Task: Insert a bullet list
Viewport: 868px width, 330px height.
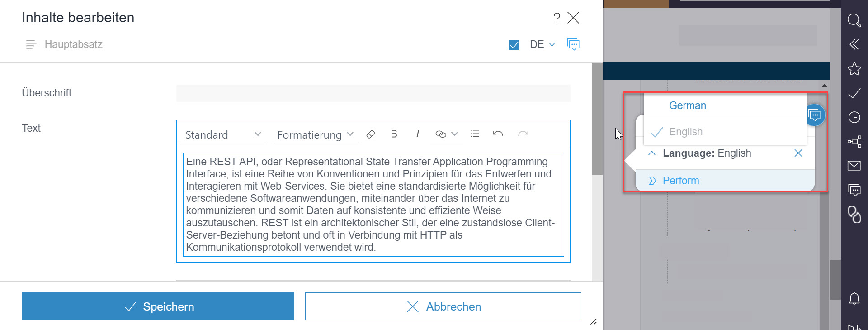Action: pyautogui.click(x=475, y=134)
